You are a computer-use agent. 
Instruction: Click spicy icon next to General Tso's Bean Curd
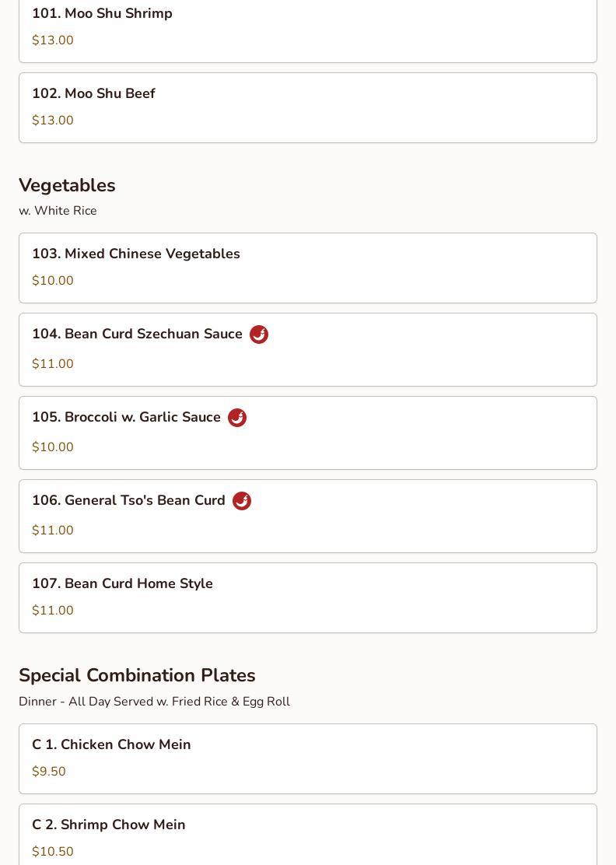pos(242,501)
